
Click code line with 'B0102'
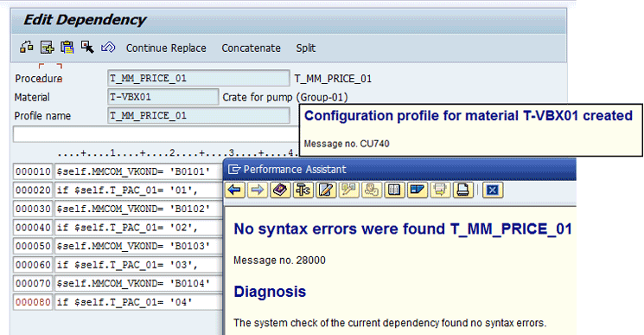tap(139, 209)
